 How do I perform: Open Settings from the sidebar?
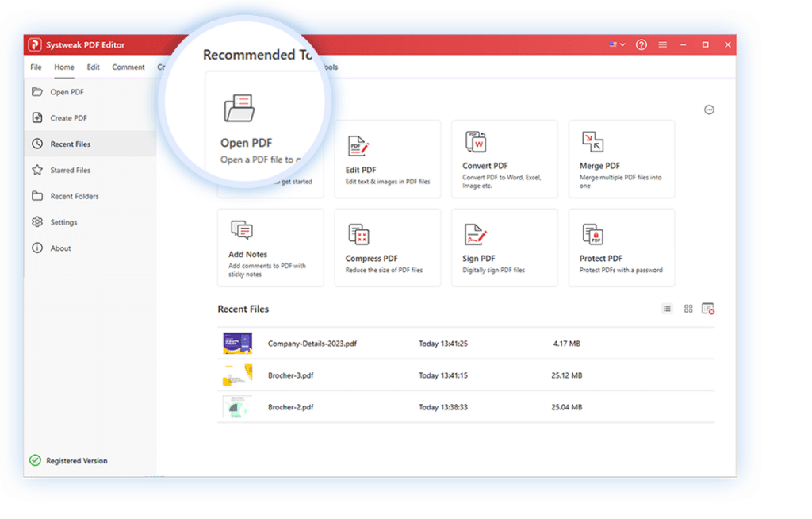pos(90,222)
